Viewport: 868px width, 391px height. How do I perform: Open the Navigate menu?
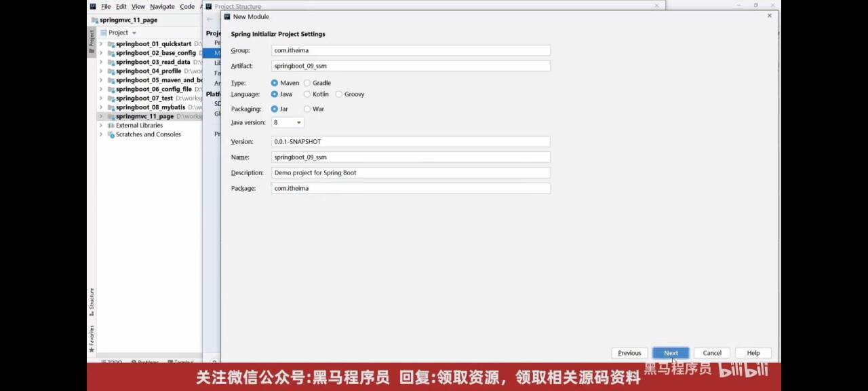coord(162,7)
